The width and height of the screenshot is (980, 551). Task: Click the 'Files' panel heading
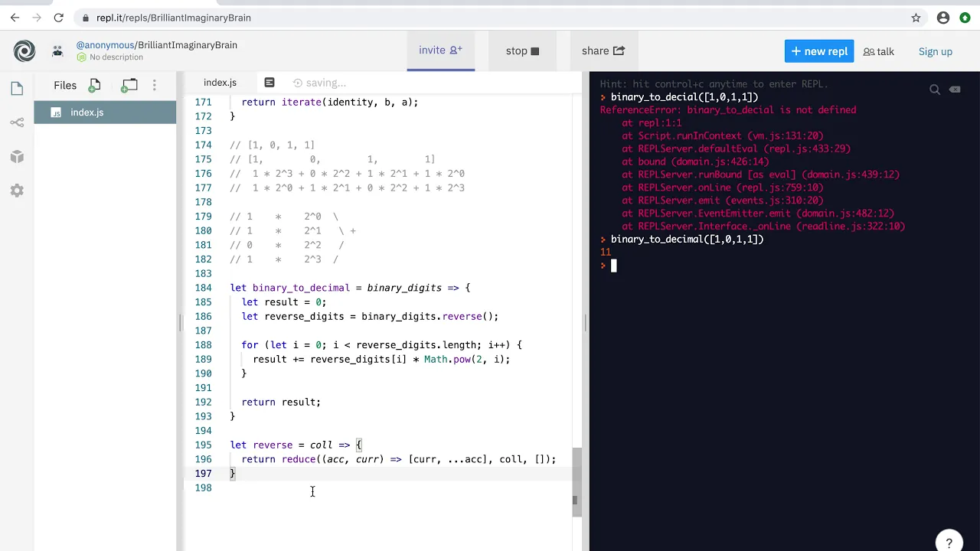pyautogui.click(x=65, y=85)
